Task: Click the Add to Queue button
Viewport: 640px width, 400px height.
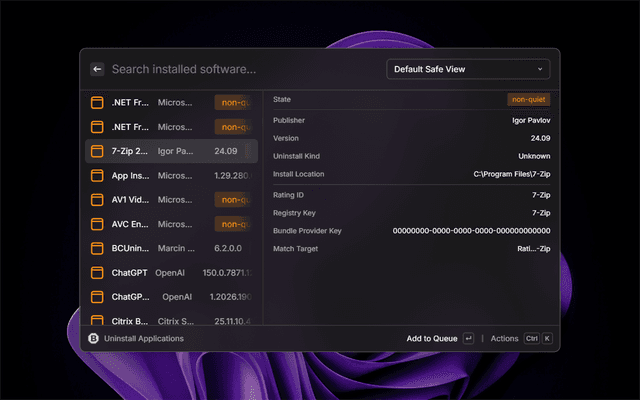Action: [x=432, y=338]
